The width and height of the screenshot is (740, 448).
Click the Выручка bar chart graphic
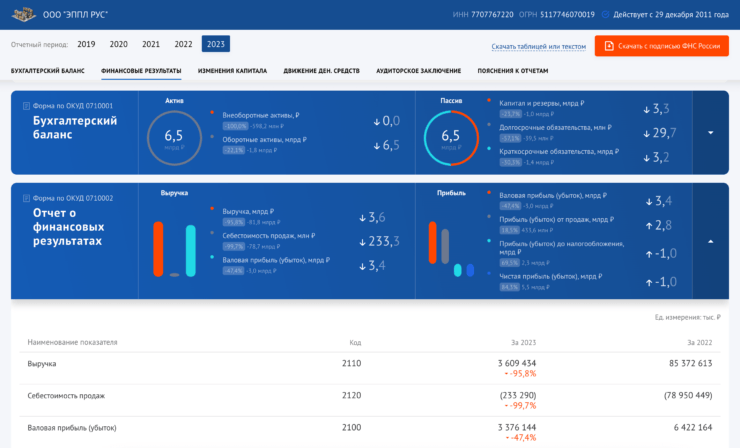173,249
